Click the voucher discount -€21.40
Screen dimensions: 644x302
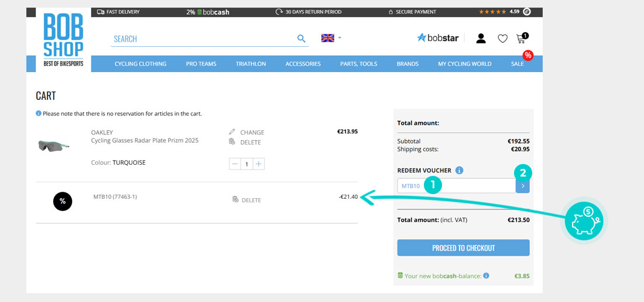point(348,196)
